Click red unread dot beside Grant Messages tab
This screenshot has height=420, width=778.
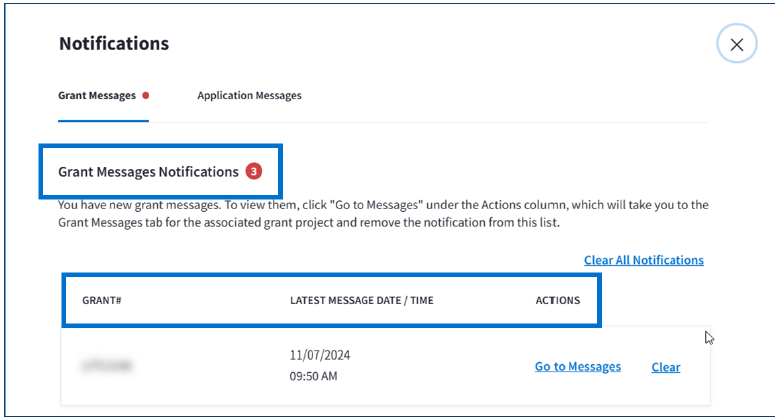click(145, 96)
